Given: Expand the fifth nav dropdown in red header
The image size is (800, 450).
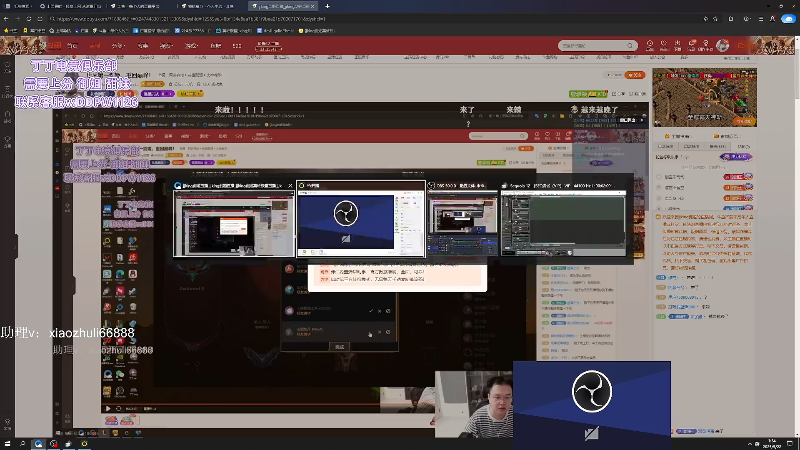Looking at the screenshot, I should tap(166, 46).
